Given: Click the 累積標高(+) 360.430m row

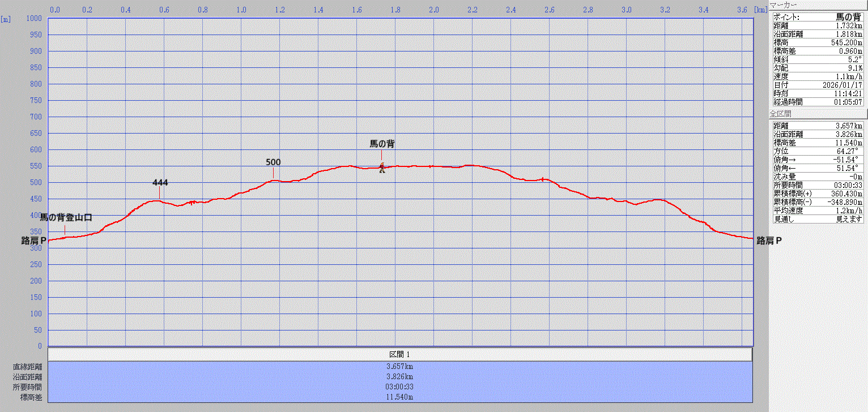Looking at the screenshot, I should [818, 194].
